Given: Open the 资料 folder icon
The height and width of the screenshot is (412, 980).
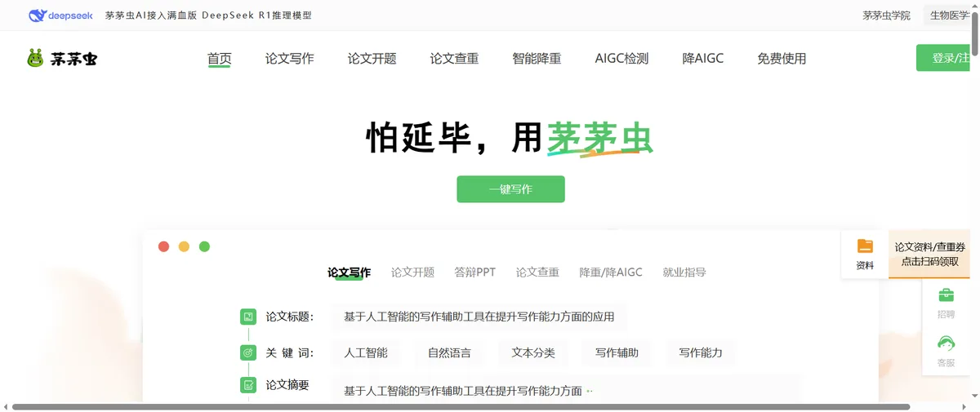Looking at the screenshot, I should point(865,246).
